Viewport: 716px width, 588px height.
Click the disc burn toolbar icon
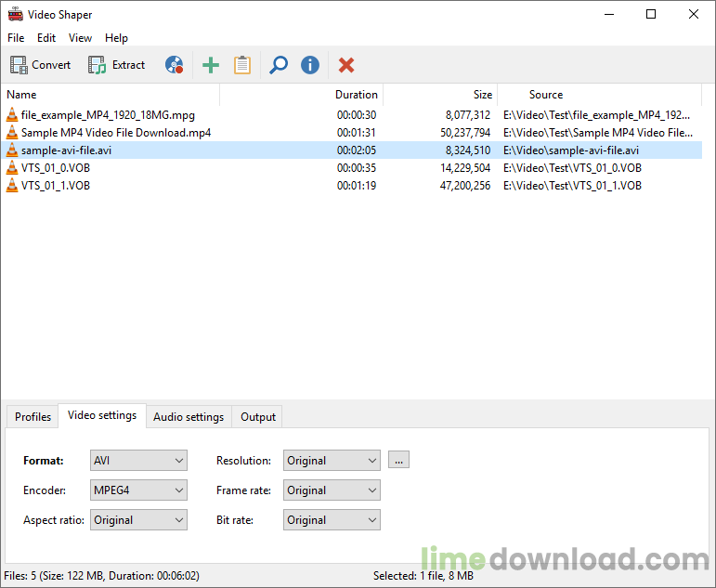tap(174, 65)
